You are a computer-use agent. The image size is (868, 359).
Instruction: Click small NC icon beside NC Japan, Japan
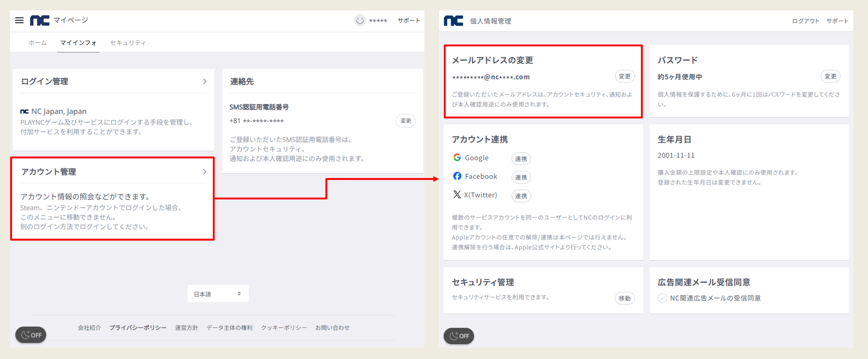(24, 111)
